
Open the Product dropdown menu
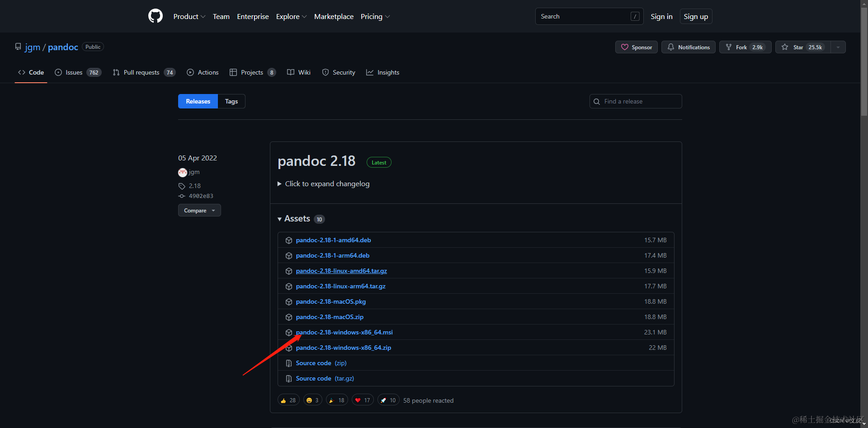[189, 16]
